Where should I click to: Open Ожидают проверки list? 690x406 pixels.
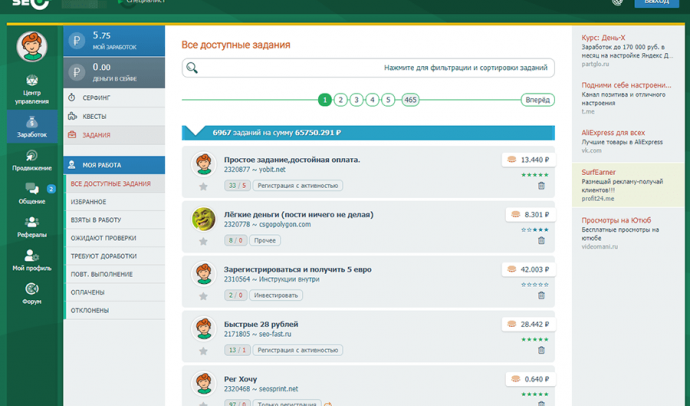point(115,238)
